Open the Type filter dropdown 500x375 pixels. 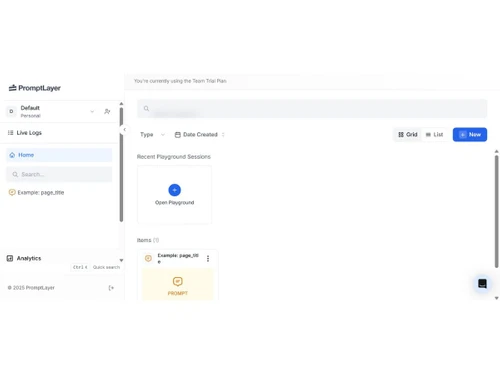click(x=152, y=135)
